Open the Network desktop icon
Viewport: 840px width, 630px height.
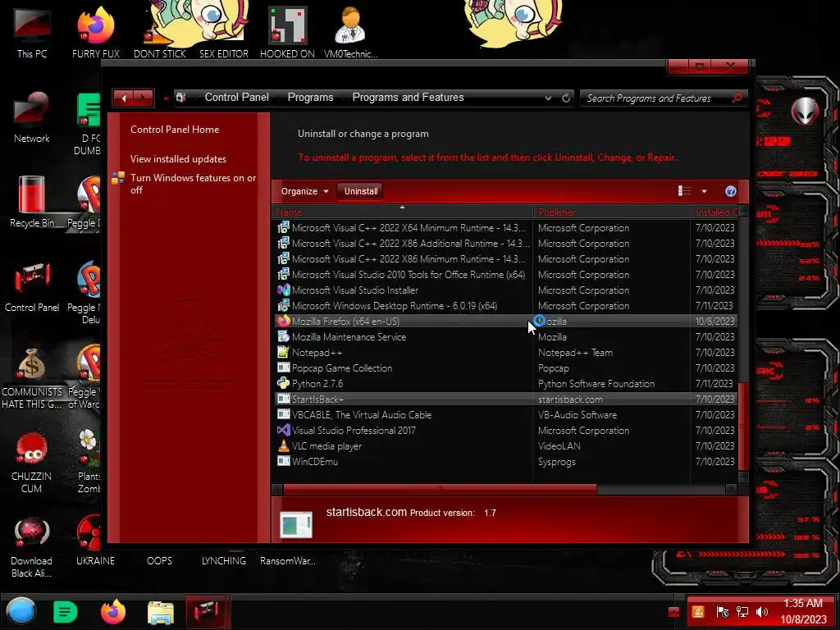(x=32, y=118)
